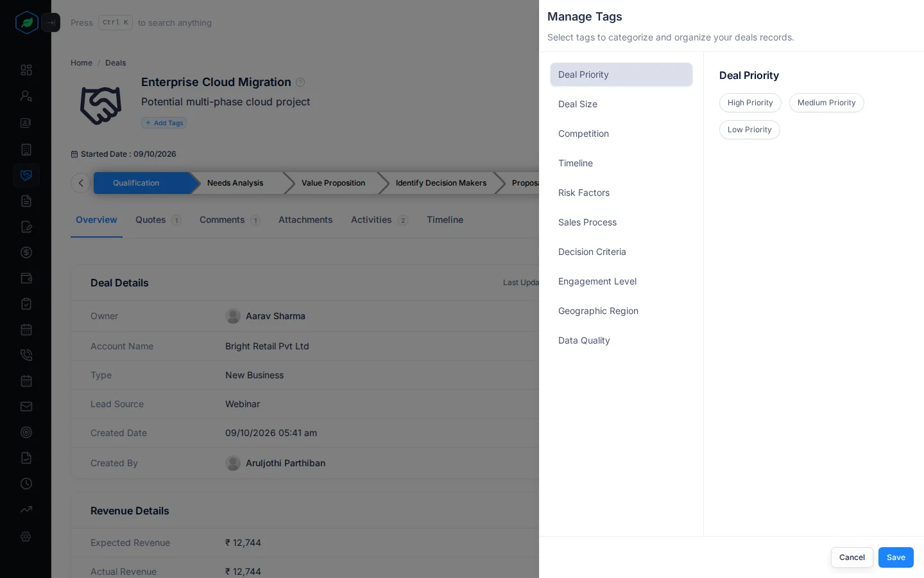
Task: Click the pipeline stages left chevron
Action: [x=81, y=183]
